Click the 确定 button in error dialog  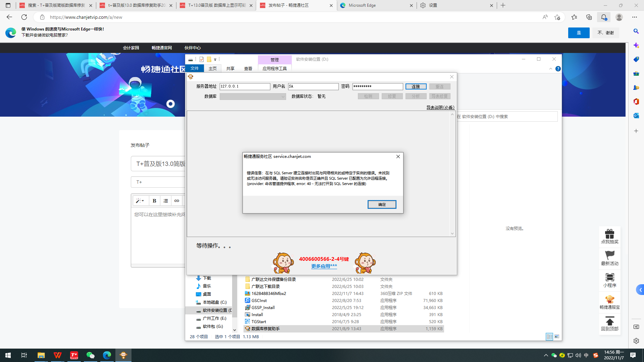coord(382,204)
